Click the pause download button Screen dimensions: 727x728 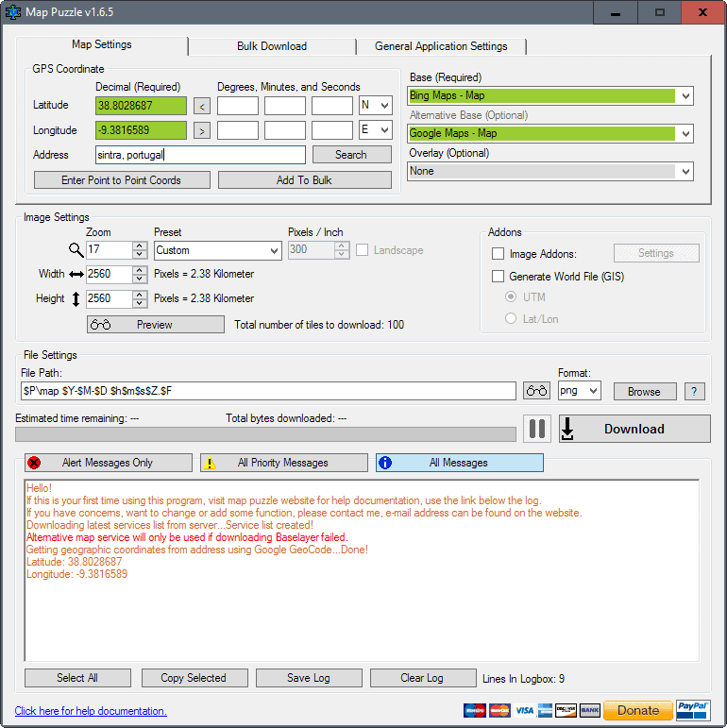(x=537, y=429)
